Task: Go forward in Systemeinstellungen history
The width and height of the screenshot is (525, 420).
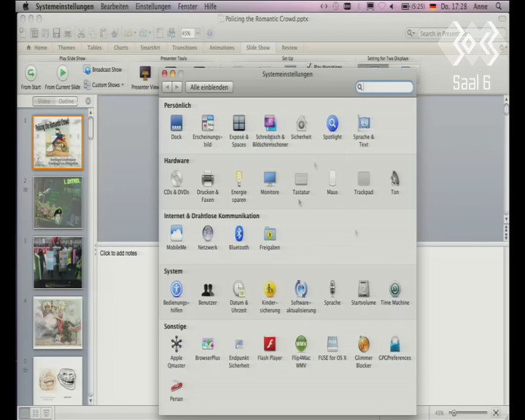Action: 176,87
